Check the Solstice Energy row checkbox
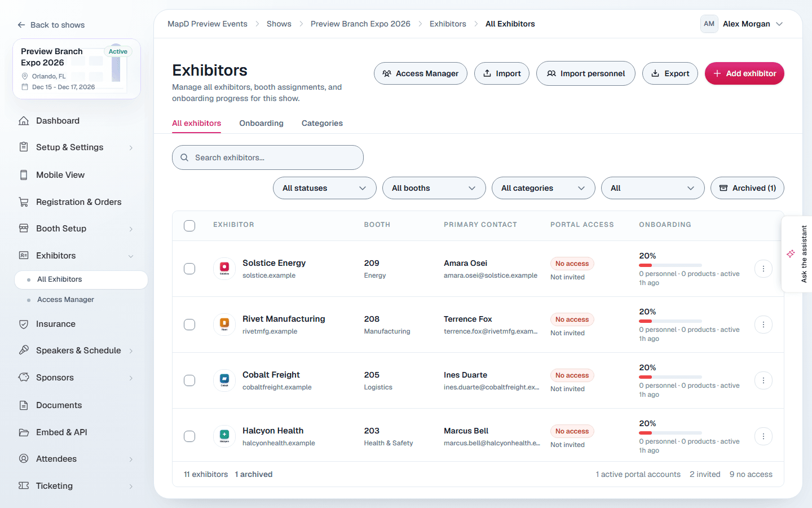812x508 pixels. 189,269
